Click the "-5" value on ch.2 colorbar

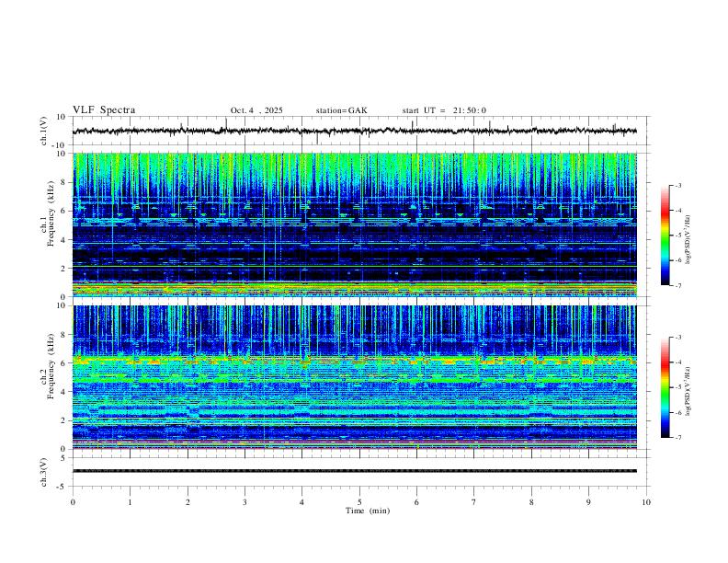[x=678, y=387]
